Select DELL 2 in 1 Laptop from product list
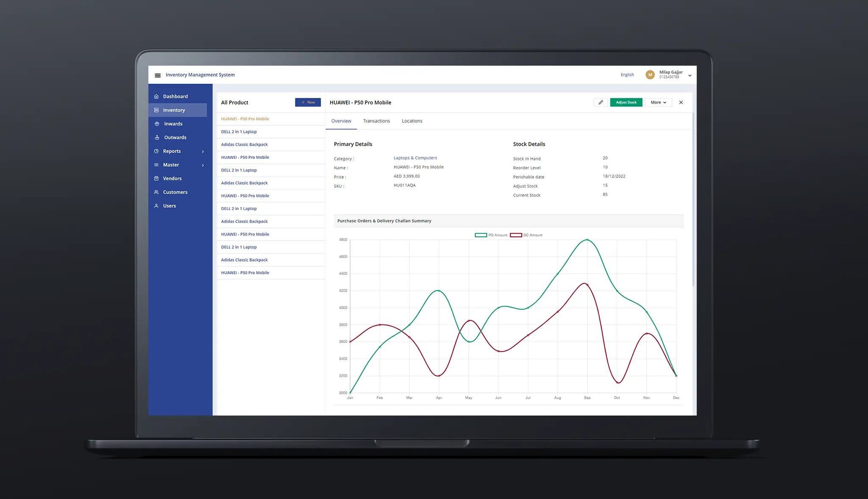 pyautogui.click(x=239, y=131)
